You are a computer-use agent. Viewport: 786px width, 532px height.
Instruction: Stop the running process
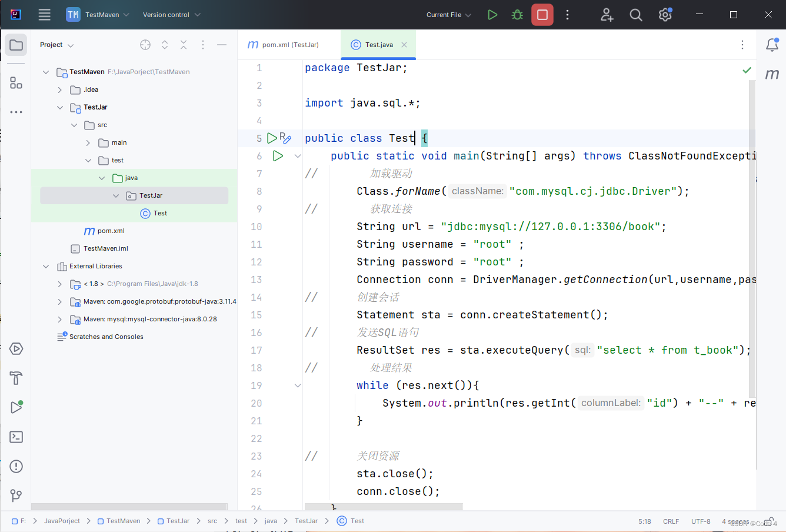(x=542, y=15)
